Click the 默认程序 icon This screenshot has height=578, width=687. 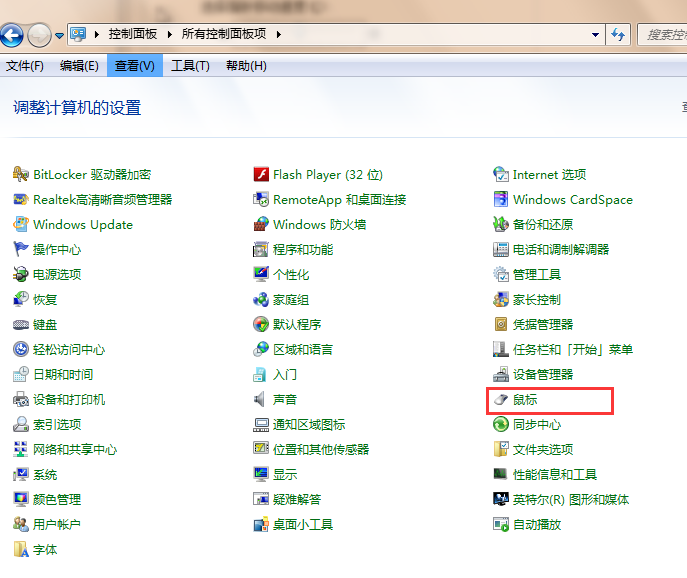261,324
